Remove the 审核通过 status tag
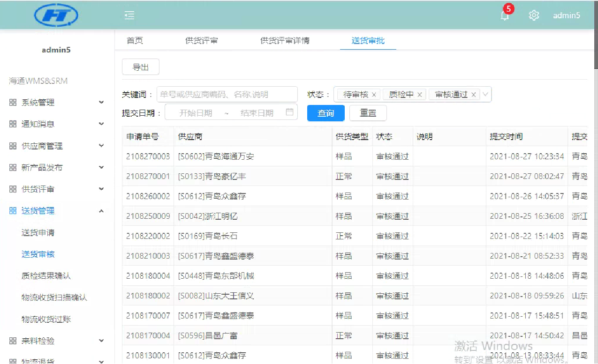The width and height of the screenshot is (598, 364). coord(473,95)
